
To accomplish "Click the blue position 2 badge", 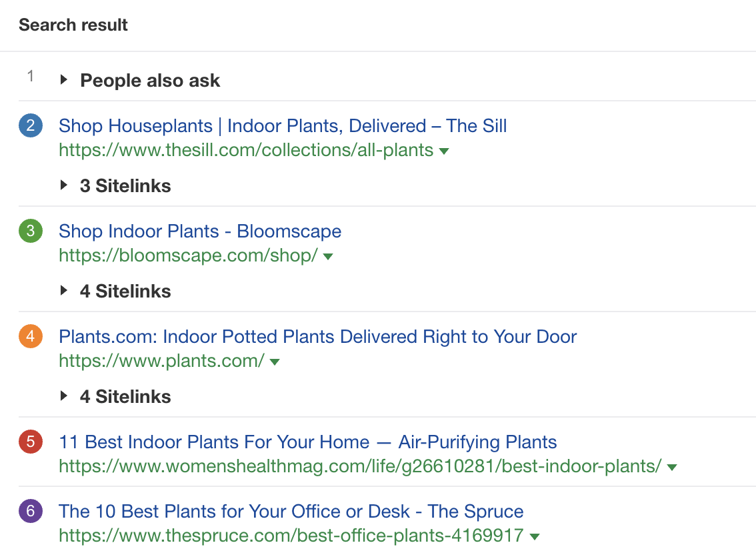I will (x=31, y=126).
